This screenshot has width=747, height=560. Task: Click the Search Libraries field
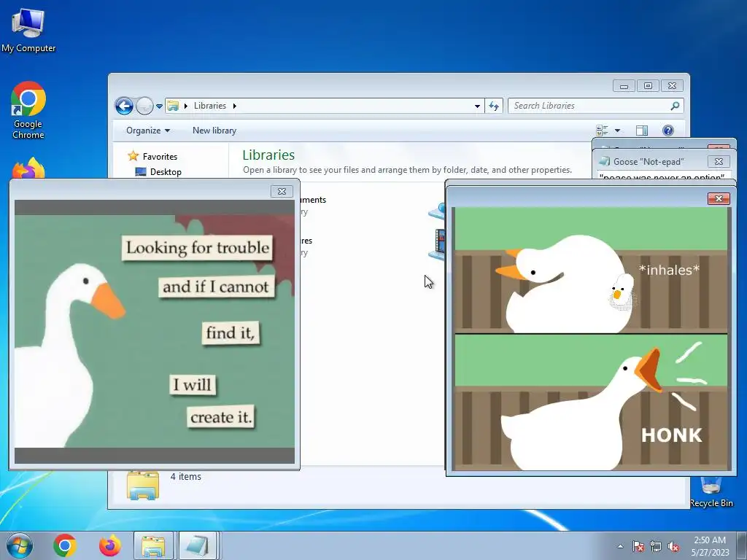coord(596,106)
